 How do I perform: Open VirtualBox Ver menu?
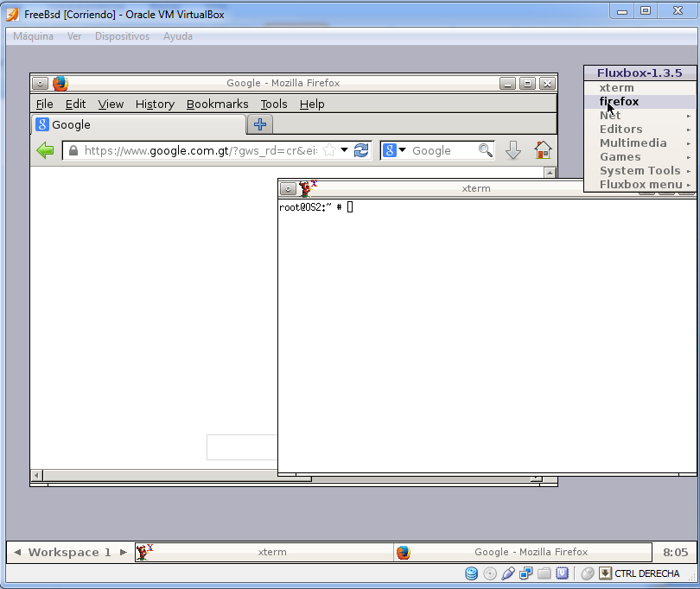(74, 36)
